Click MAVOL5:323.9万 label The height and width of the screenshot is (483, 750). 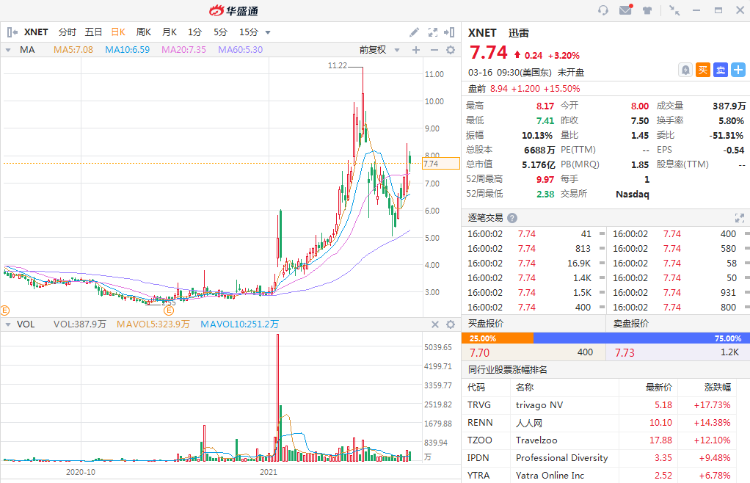pyautogui.click(x=153, y=325)
